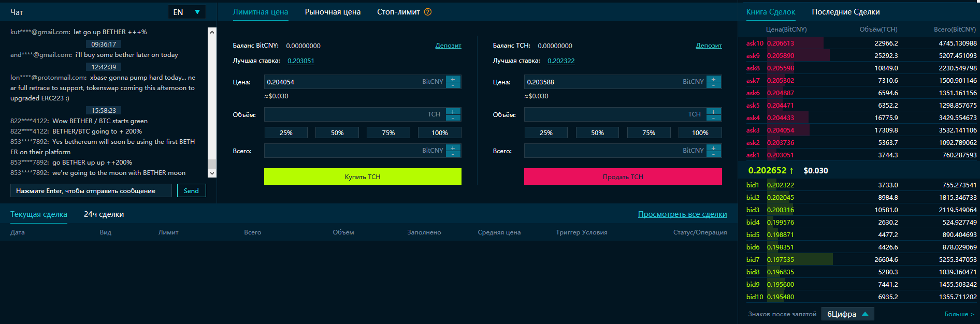Viewport: 980px width, 324px height.
Task: Open the Последние Сделки tab
Action: click(845, 12)
